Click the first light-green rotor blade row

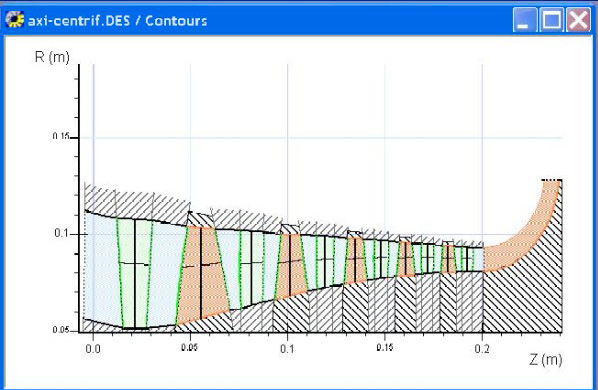click(134, 273)
